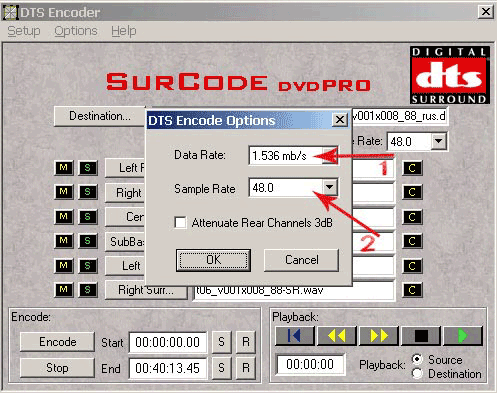
Task: Click the Stop encode button
Action: click(57, 368)
